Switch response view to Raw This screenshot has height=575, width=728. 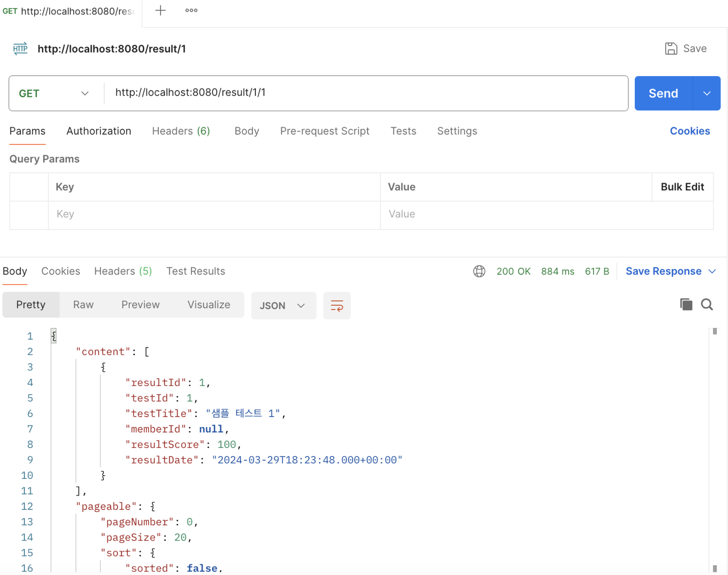click(83, 305)
